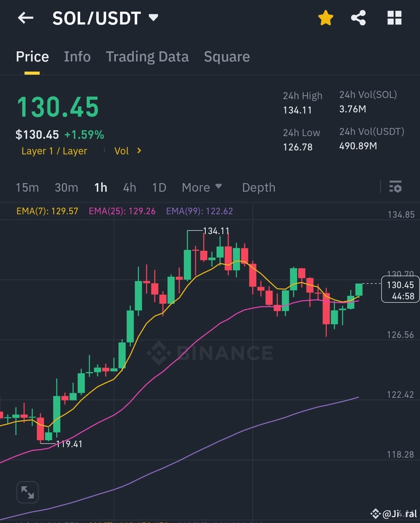420x523 pixels.
Task: Open the Square tab
Action: [x=227, y=57]
